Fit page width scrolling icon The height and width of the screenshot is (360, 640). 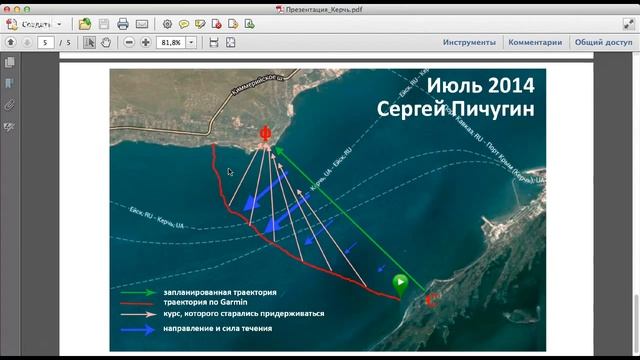pos(214,42)
